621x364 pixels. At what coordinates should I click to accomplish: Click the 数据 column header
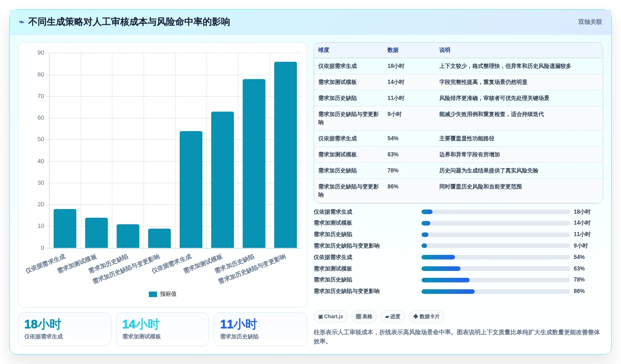click(393, 50)
